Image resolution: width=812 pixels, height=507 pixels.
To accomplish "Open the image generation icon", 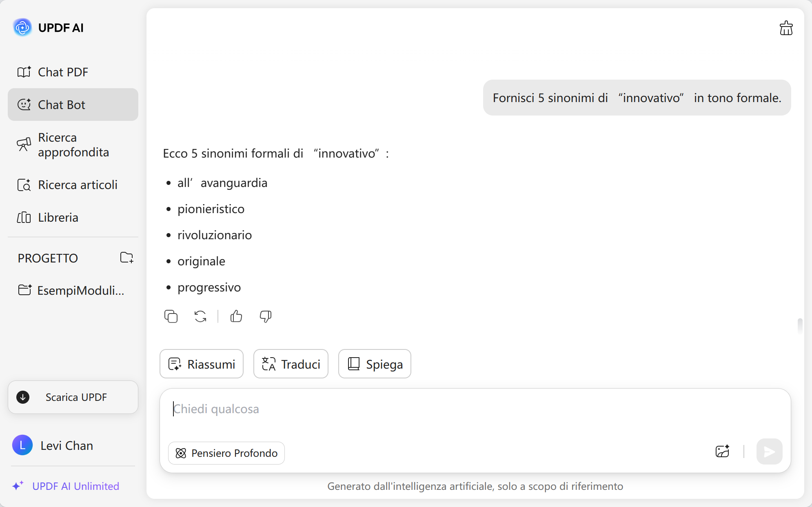I will point(722,451).
